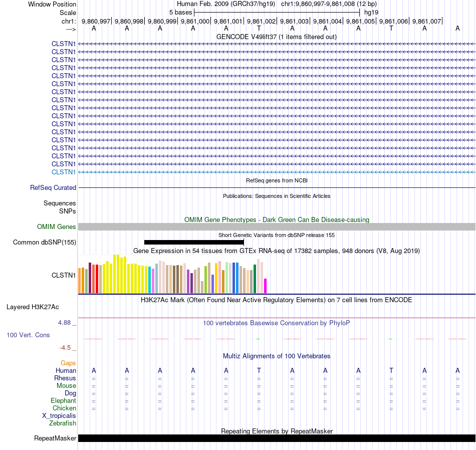Select the Zebrafish alignment row label
The width and height of the screenshot is (476, 450).
tap(63, 423)
